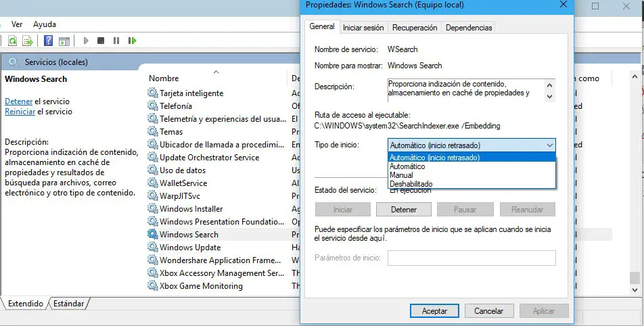Click the gear icon beside Xbox Accessory Management
Viewport: 644px width, 326px height.
tap(153, 273)
